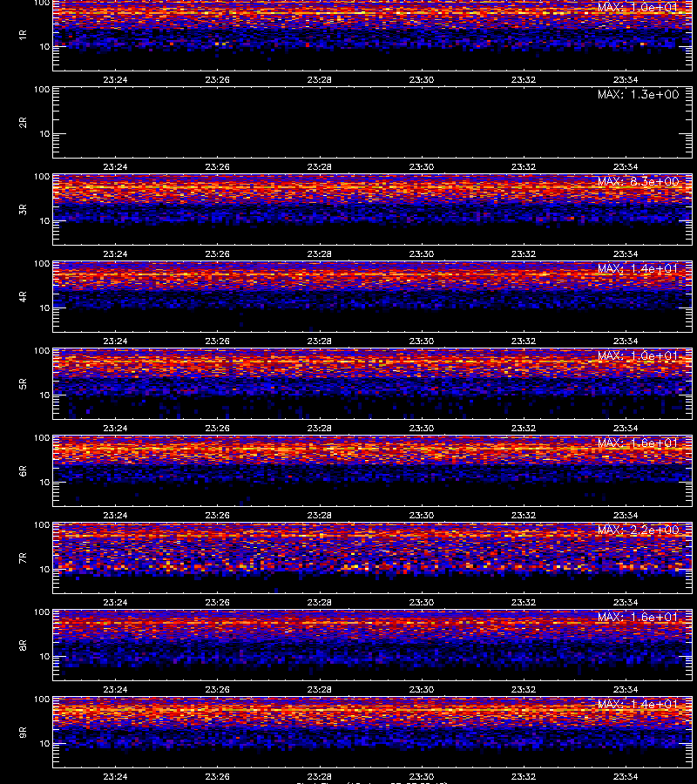Click the 5R spectrogram plot area

pos(373,383)
